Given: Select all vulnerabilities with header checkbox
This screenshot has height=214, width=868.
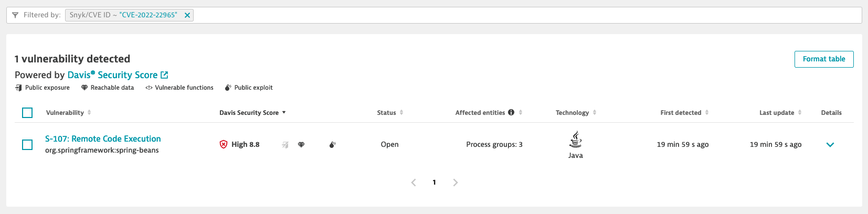Looking at the screenshot, I should [x=27, y=113].
